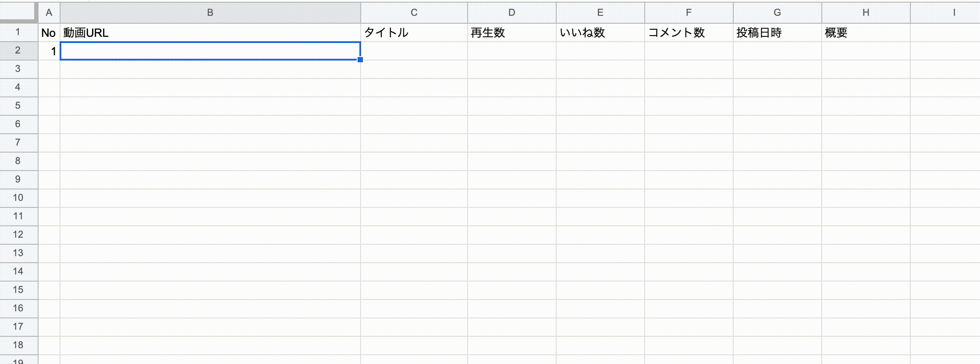The image size is (980, 364).
Task: Select the 投稿日時 header cell
Action: 778,32
